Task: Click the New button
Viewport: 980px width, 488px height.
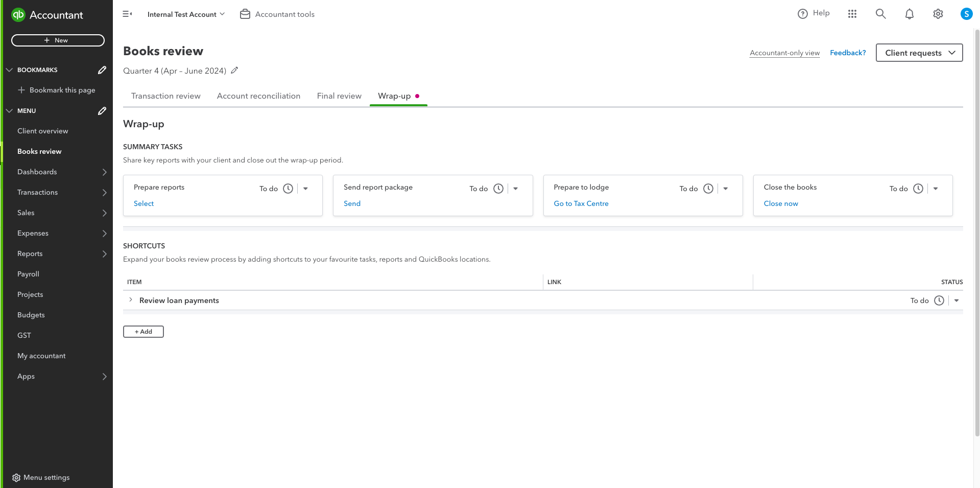Action: 58,40
